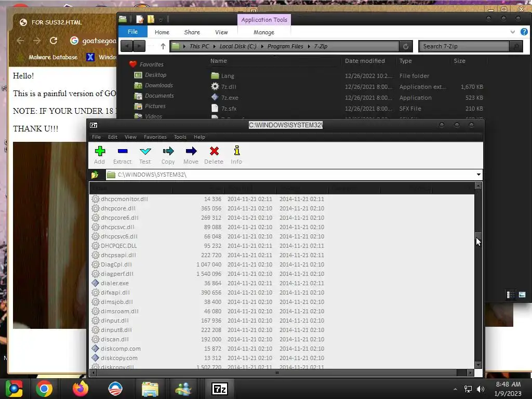The height and width of the screenshot is (399, 532).
Task: Click the Extract toolbar icon
Action: [x=123, y=155]
